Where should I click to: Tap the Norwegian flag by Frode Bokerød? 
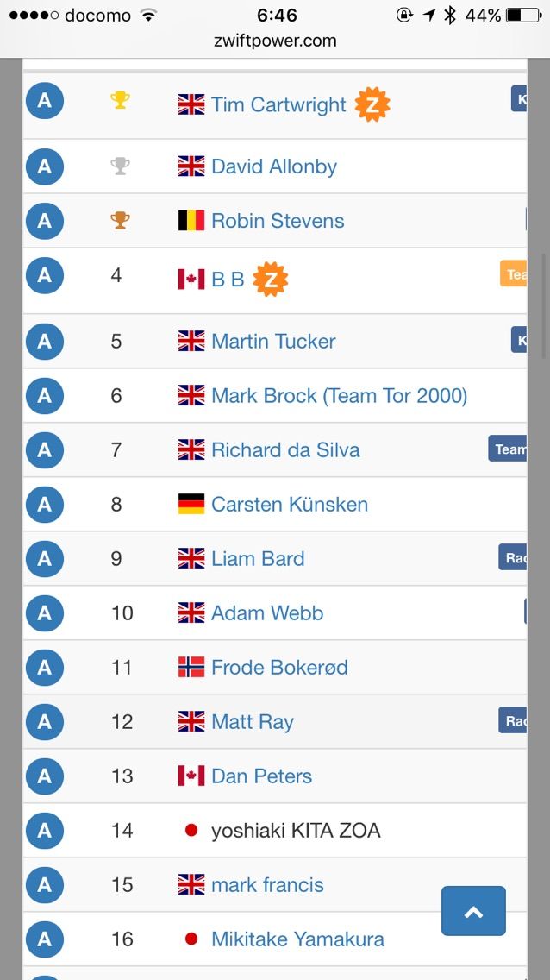[x=191, y=667]
